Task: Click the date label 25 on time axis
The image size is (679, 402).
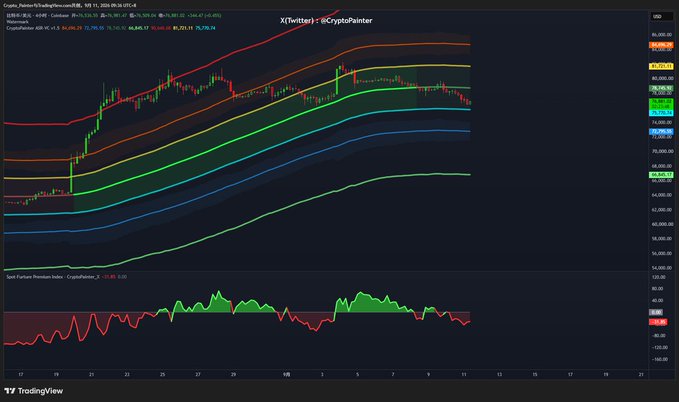Action: coord(162,374)
